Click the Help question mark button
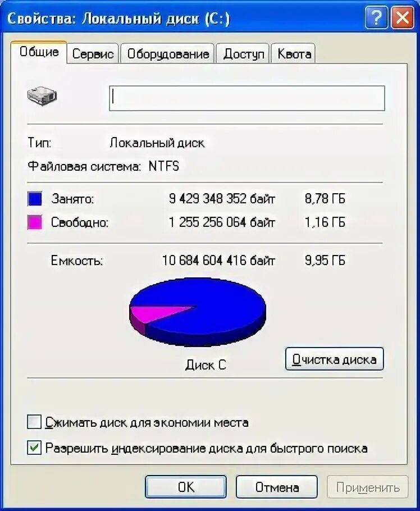This screenshot has height=511, width=420. click(376, 18)
